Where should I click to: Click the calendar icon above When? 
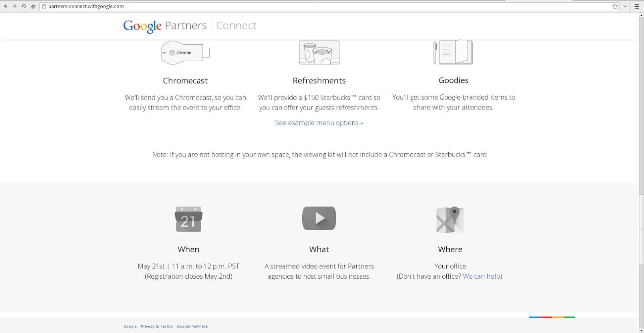tap(188, 219)
